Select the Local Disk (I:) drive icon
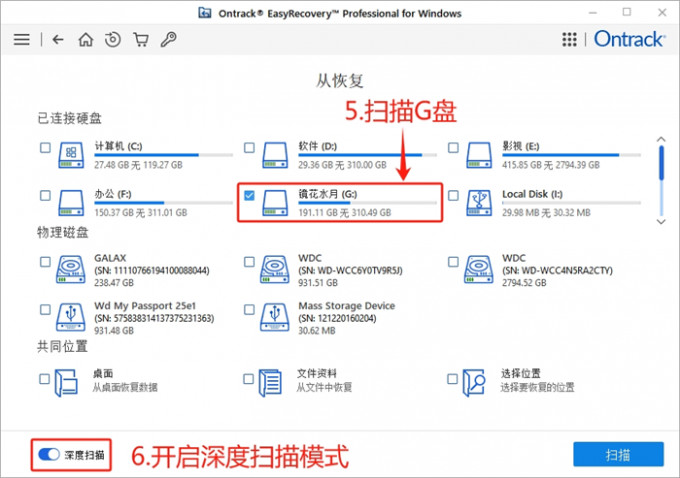This screenshot has width=680, height=478. click(478, 201)
